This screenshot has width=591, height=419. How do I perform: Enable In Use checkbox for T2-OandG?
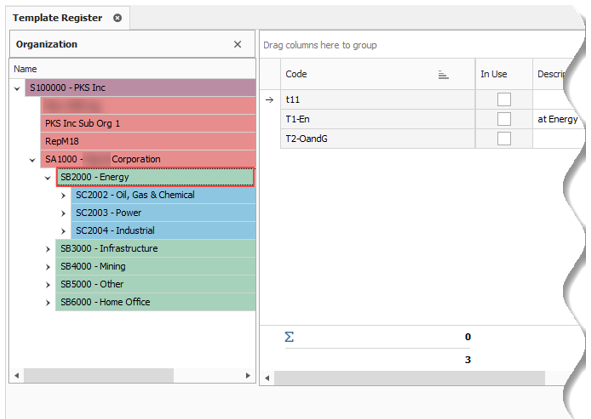coord(504,139)
